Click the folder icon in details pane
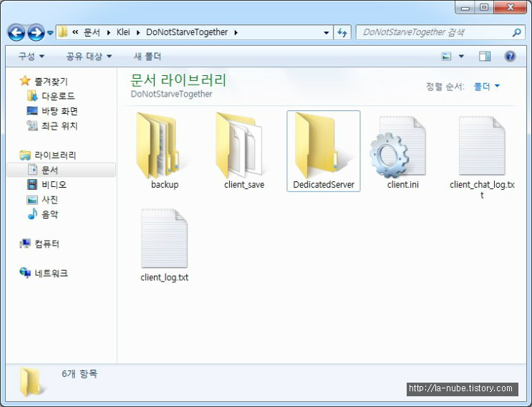The height and width of the screenshot is (407, 532). [x=31, y=382]
